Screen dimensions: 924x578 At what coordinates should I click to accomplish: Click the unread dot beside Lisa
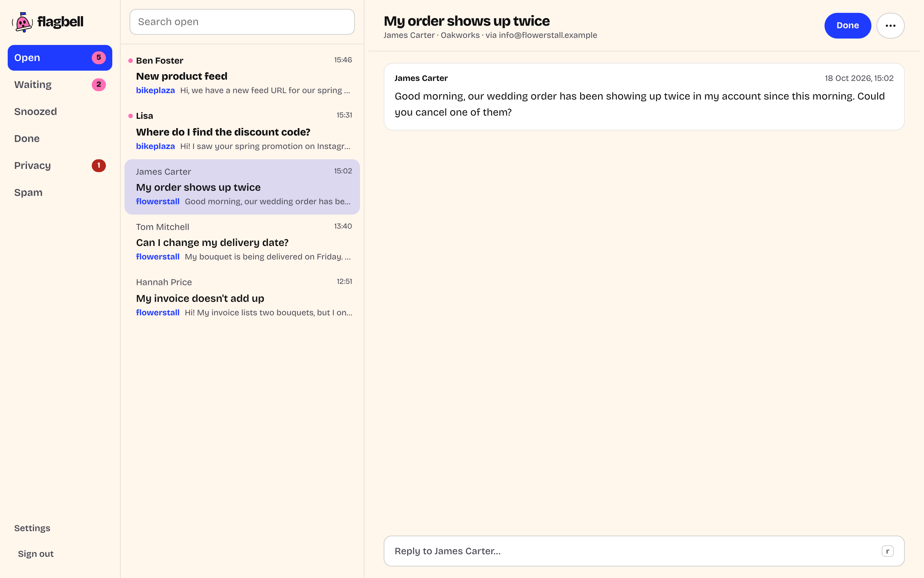pyautogui.click(x=131, y=116)
